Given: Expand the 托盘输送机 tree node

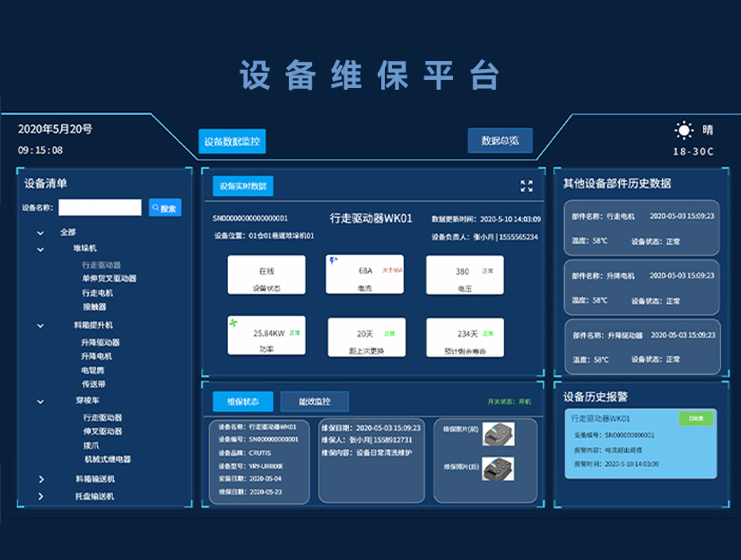Looking at the screenshot, I should [40, 496].
